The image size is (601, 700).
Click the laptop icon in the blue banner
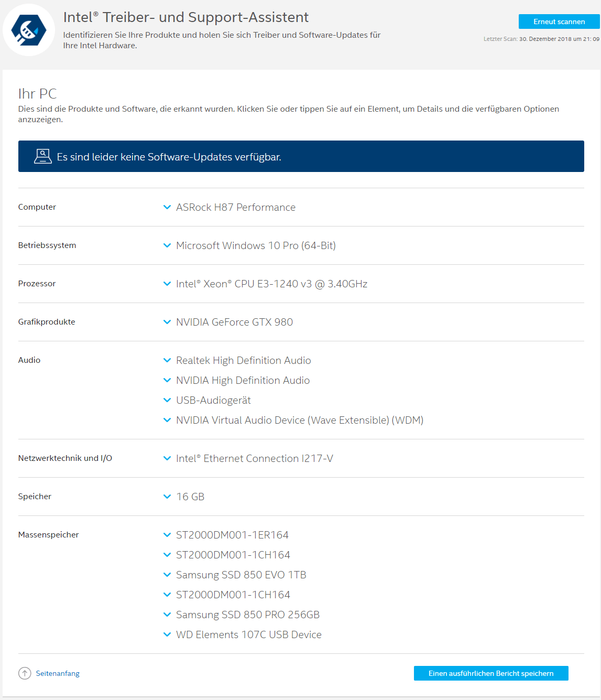[42, 156]
